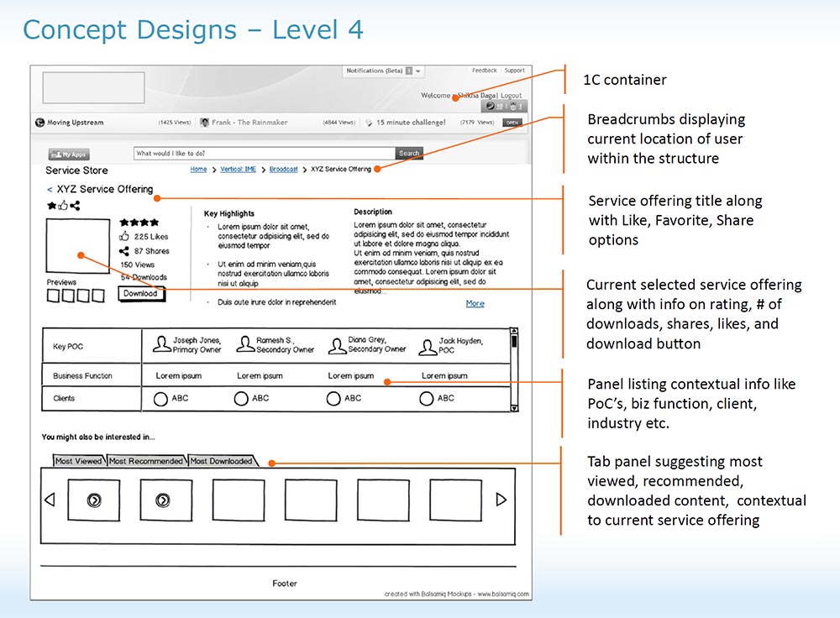Share using the share icon under the title
Image resolution: width=840 pixels, height=618 pixels.
(x=75, y=205)
